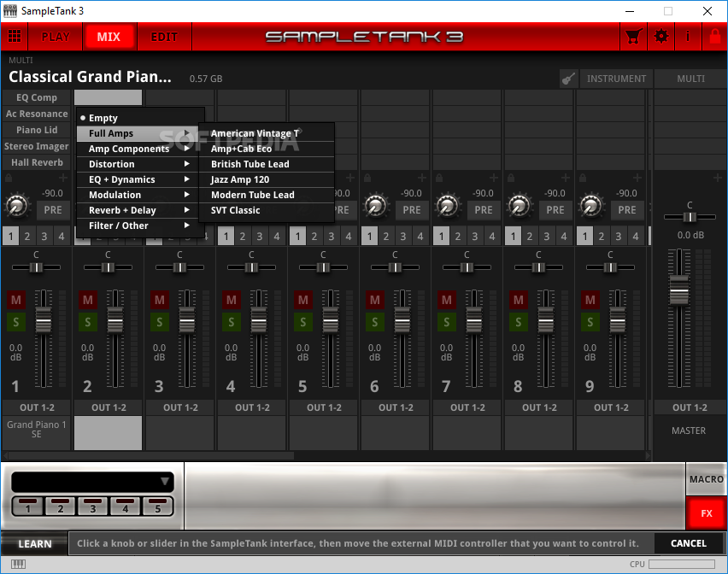Open the grid browser icon in top bar
This screenshot has width=728, height=574.
point(15,36)
